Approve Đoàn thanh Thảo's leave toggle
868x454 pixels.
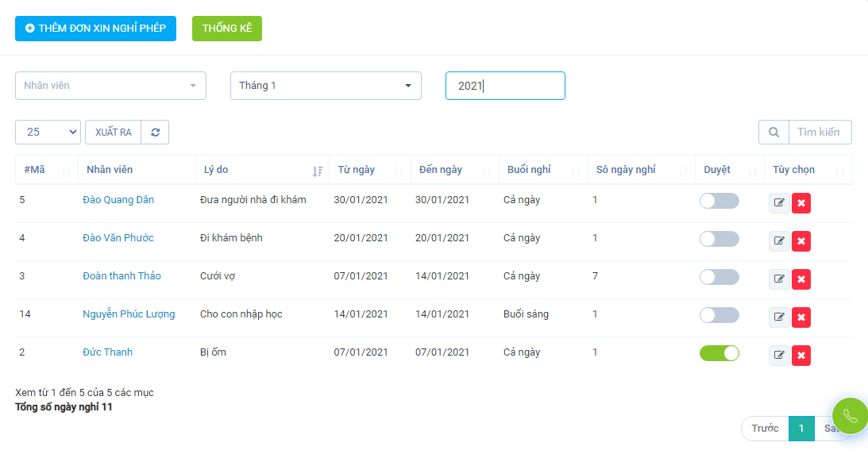tap(719, 277)
